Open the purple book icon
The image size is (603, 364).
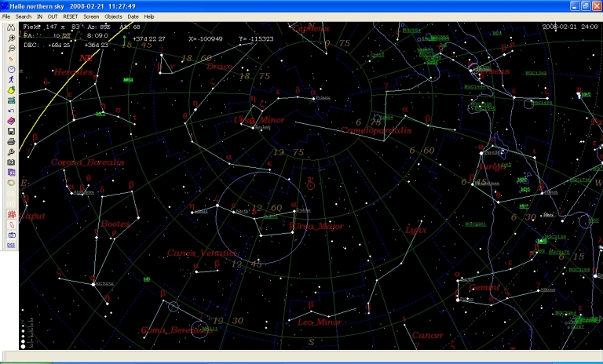pos(11,121)
